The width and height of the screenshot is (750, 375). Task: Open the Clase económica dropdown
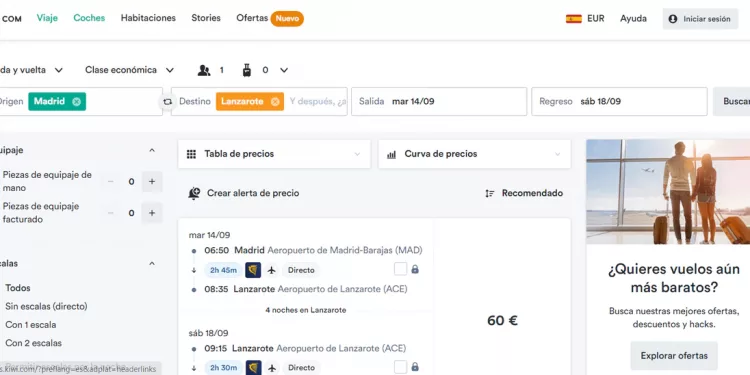(x=129, y=70)
